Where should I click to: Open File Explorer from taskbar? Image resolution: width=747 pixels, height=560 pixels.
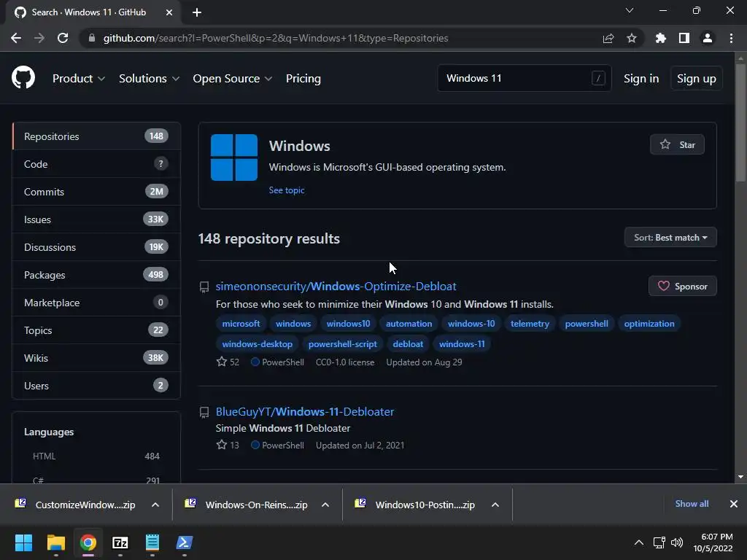pyautogui.click(x=55, y=542)
